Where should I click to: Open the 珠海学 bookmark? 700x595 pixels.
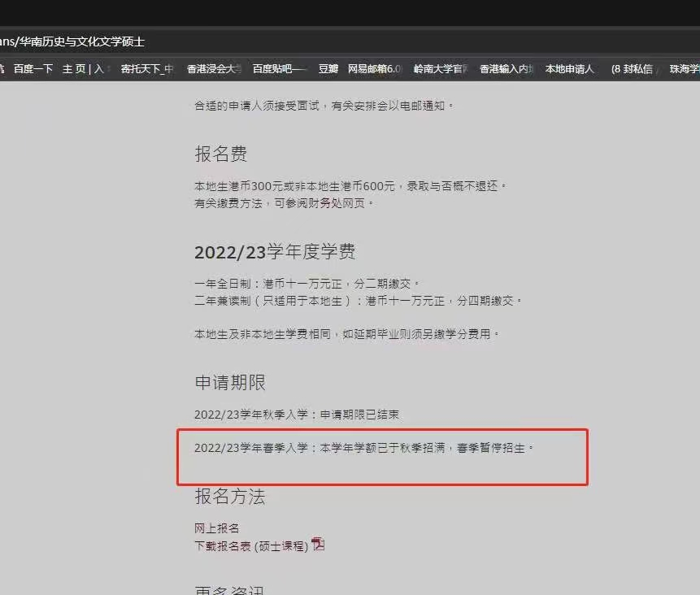(x=685, y=69)
